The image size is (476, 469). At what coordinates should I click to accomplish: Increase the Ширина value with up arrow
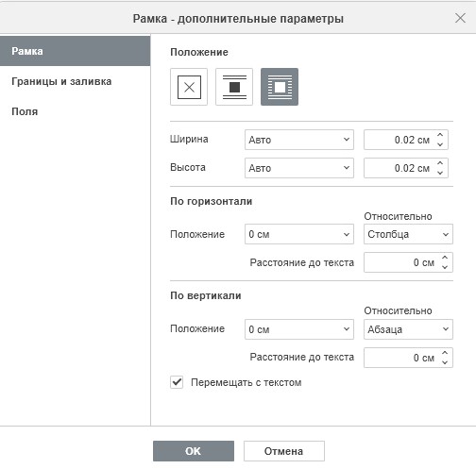coord(440,135)
